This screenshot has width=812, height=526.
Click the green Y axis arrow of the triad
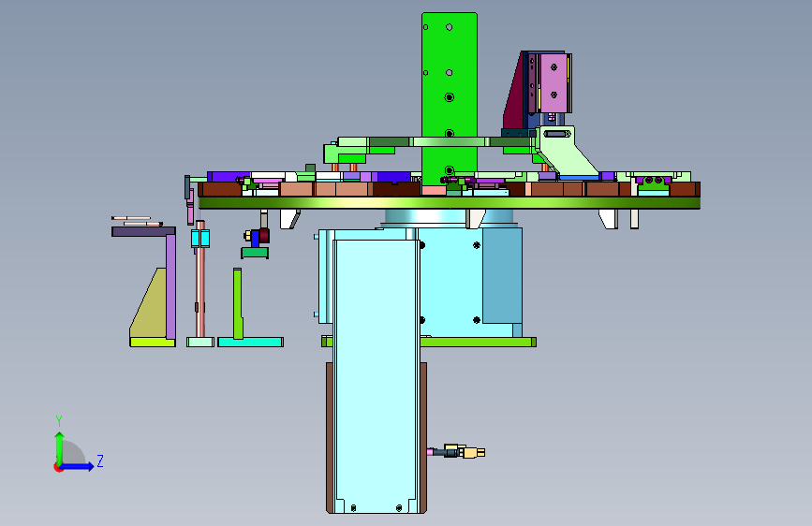tap(60, 447)
